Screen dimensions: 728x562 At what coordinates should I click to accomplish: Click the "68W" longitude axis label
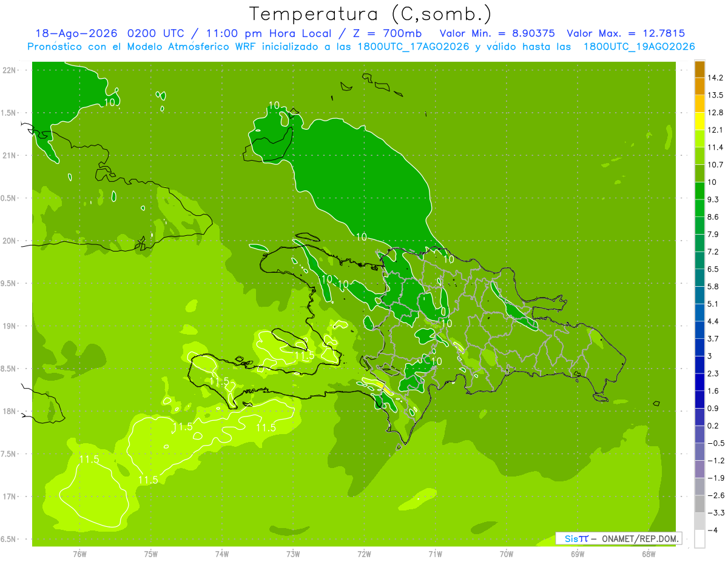coord(648,554)
